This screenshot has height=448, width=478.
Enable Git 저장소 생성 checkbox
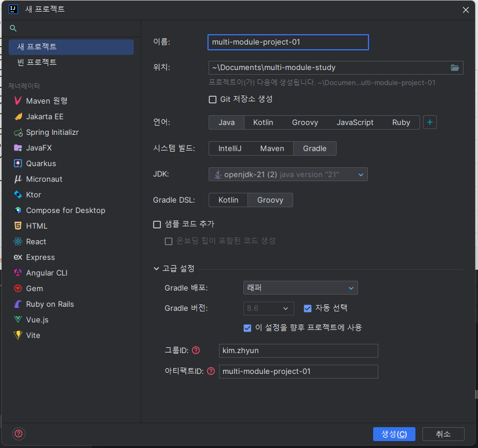point(213,100)
